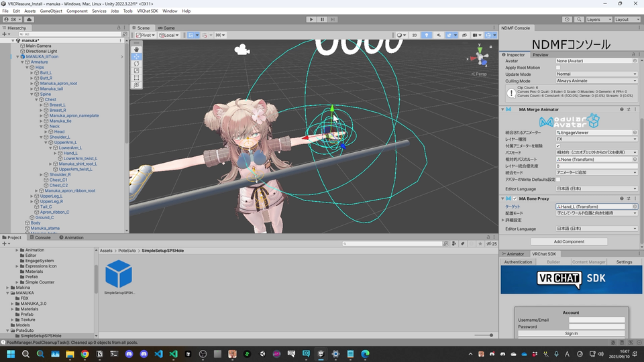Select the Hand view tool
Viewport: 644px width, 362px height.
136,49
